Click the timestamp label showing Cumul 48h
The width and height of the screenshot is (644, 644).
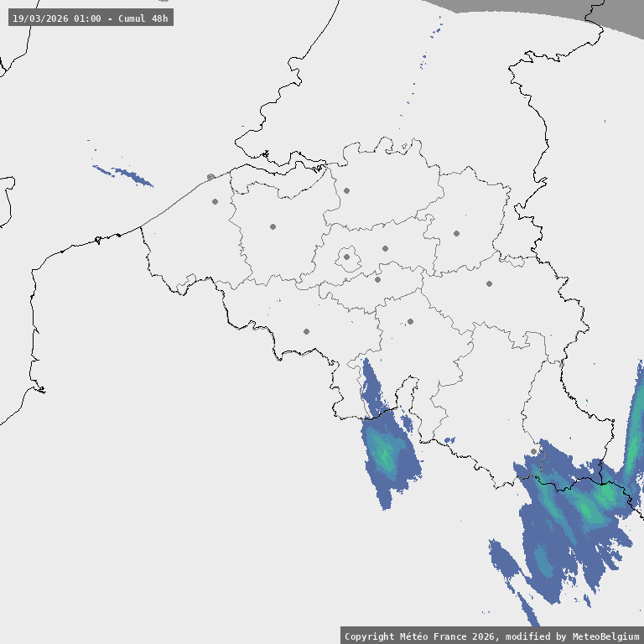coord(91,18)
